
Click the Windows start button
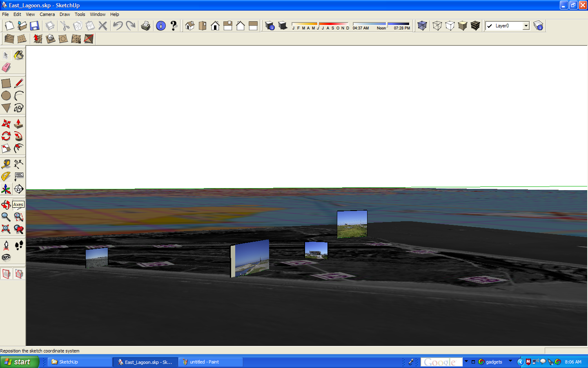click(19, 362)
